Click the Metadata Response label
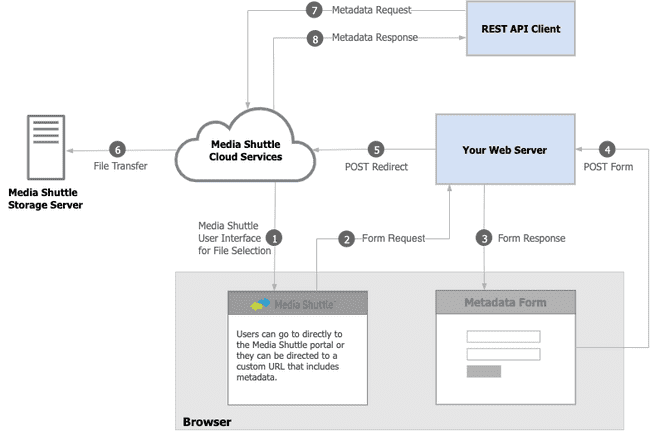 (375, 37)
